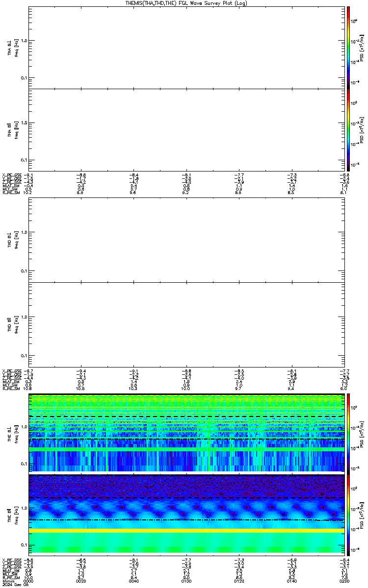Click the '1.0' frequency tick of THD B⊥ panel

pyautogui.click(x=24, y=232)
